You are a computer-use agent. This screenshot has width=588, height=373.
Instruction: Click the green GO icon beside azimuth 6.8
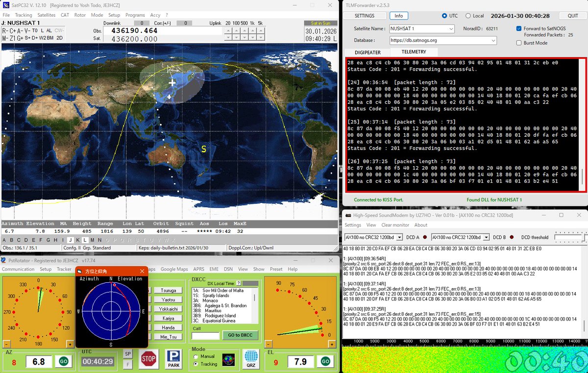click(x=64, y=361)
